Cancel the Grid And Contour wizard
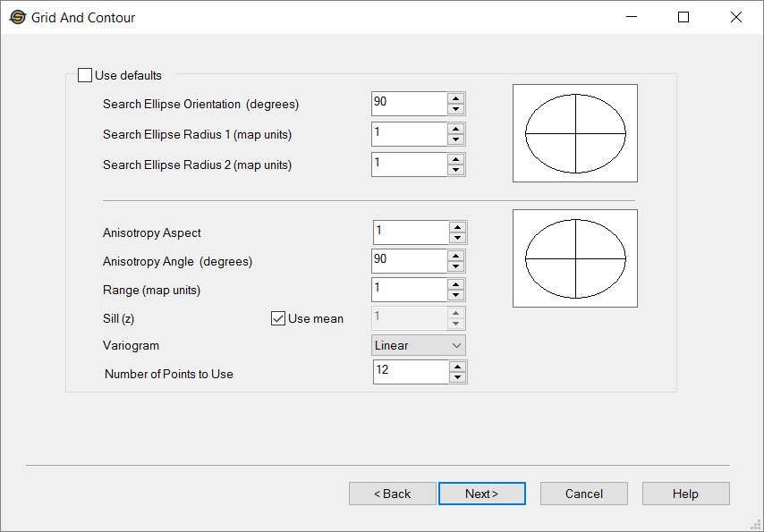 (583, 494)
